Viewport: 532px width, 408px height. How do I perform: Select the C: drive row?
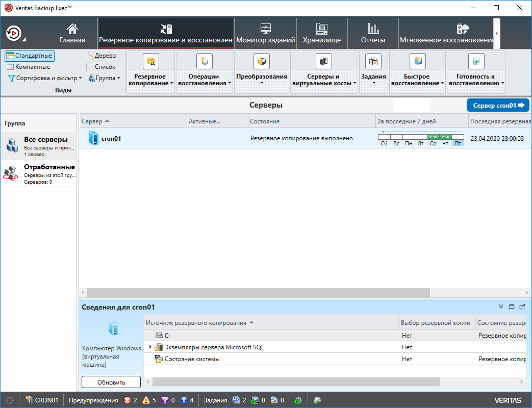click(x=335, y=336)
